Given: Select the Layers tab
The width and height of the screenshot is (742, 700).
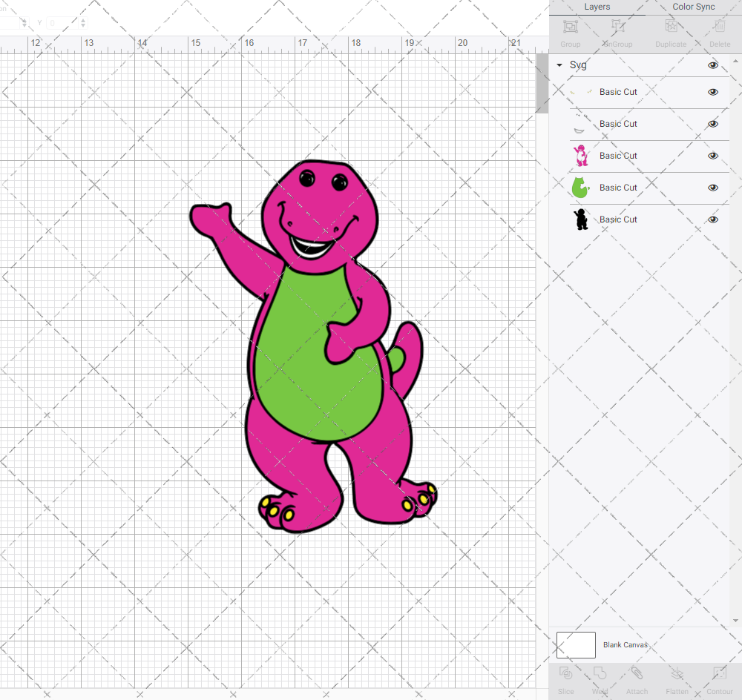Looking at the screenshot, I should click(597, 7).
